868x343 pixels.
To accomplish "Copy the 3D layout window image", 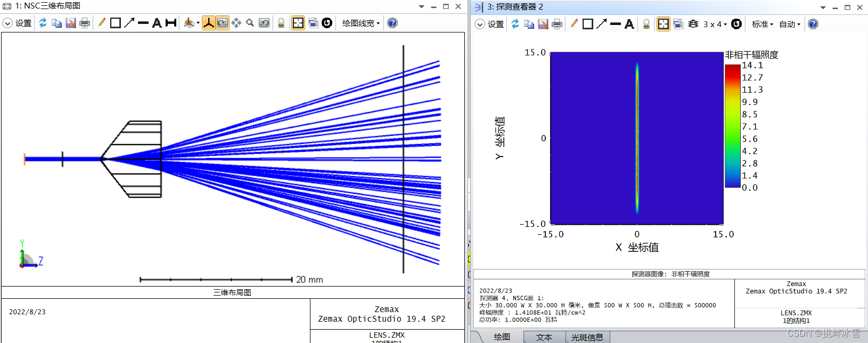I will (56, 23).
